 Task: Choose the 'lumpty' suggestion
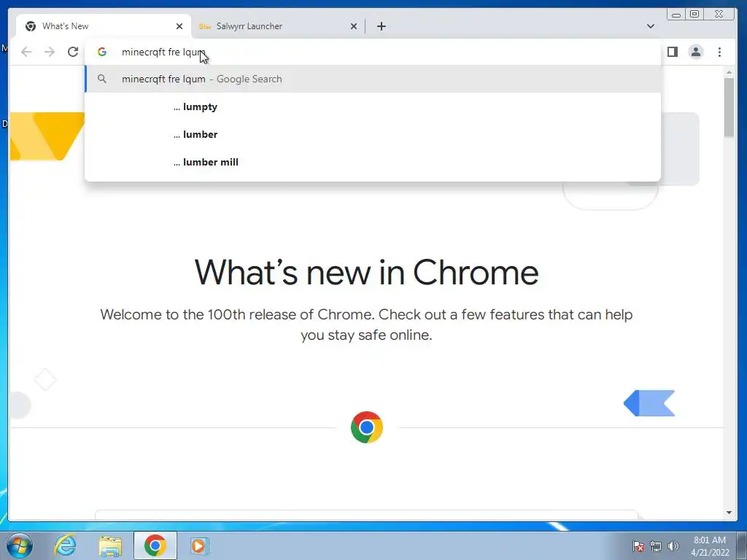pos(373,106)
